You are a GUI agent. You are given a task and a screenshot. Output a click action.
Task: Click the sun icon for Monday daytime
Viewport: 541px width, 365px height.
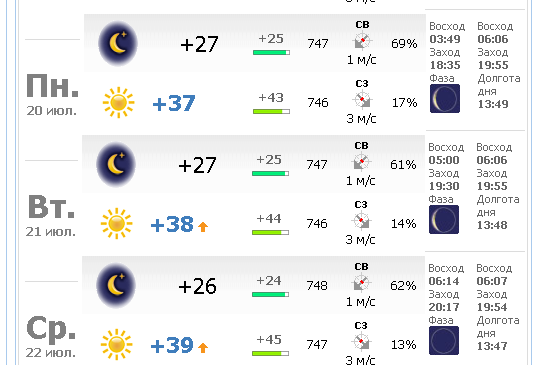coord(118,102)
